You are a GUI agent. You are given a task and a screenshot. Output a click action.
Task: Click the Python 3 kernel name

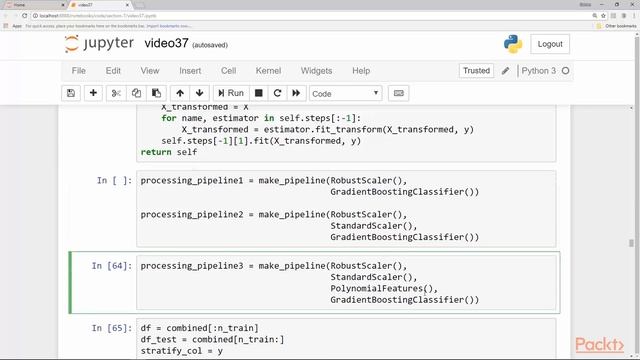[538, 71]
